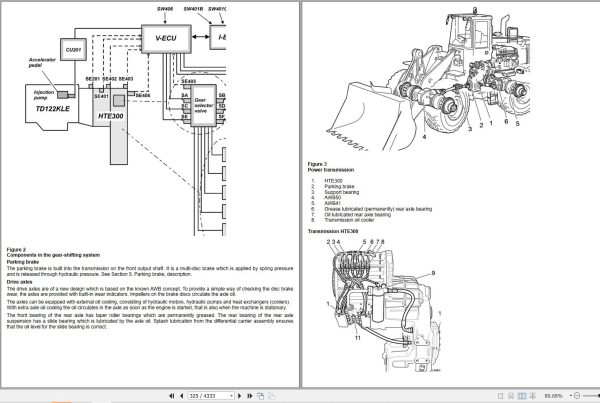Click the wheel loader illustration
This screenshot has height=403, width=600.
(429, 78)
